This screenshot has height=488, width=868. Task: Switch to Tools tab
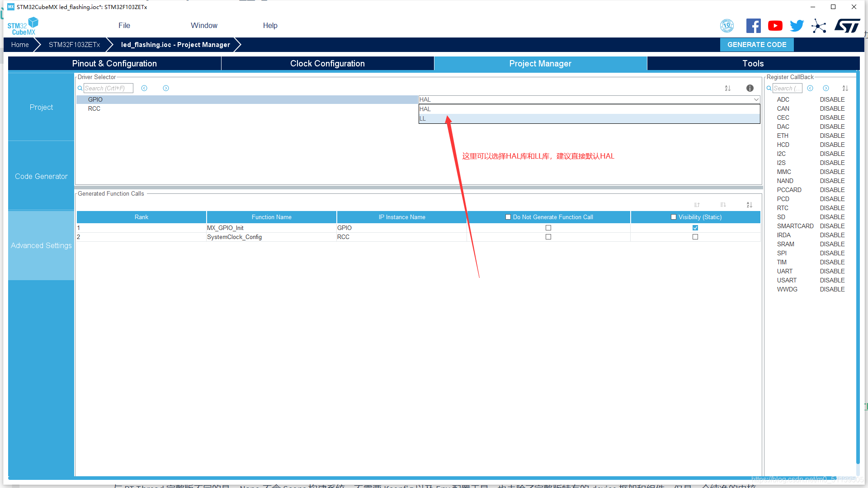pos(753,64)
